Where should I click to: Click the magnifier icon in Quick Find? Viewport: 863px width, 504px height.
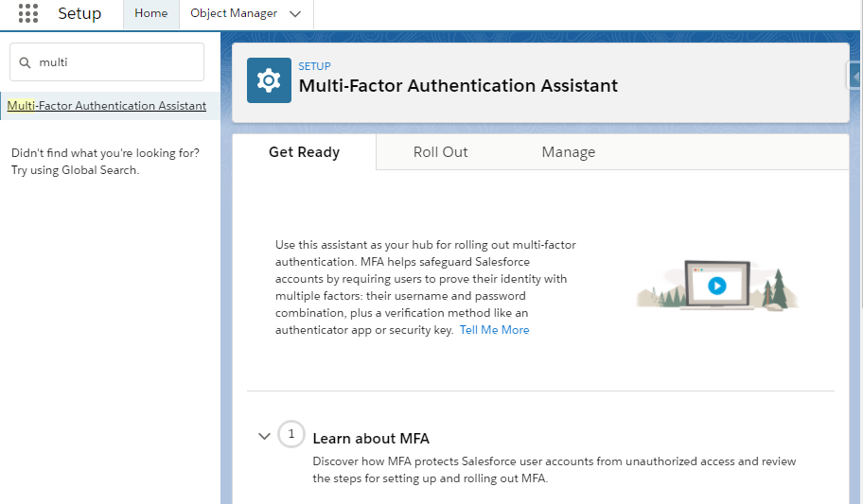click(25, 62)
